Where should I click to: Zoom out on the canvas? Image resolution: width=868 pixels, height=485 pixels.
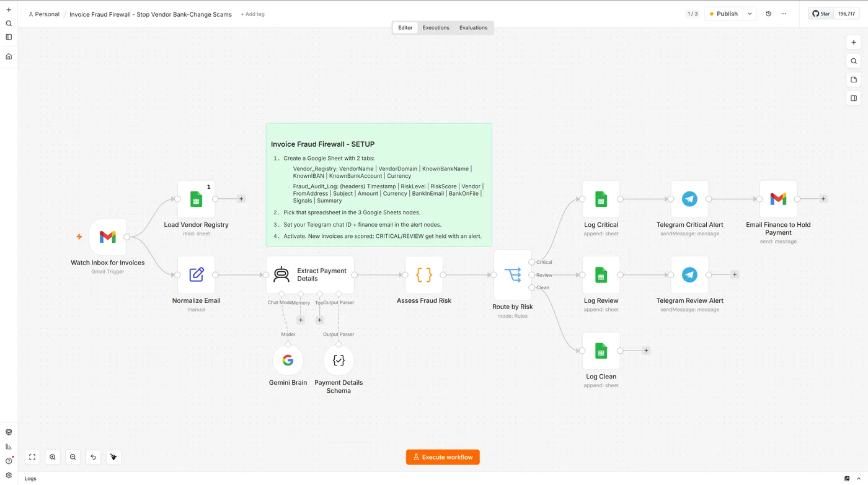(x=73, y=457)
